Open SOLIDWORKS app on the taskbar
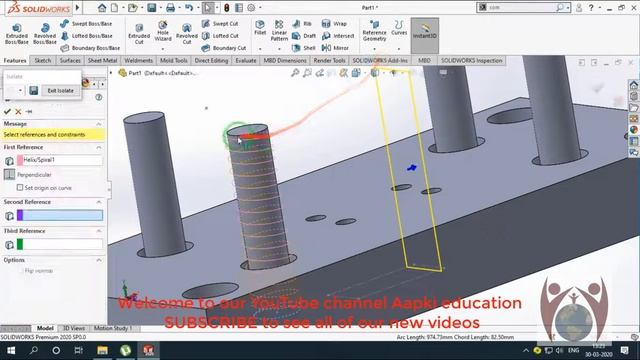Viewport: 640px width, 360px height. 148,350
